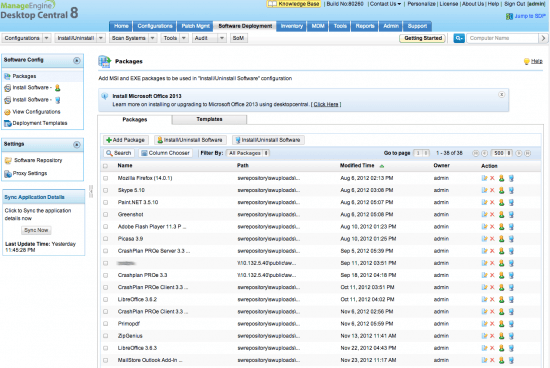Expand the Configurations dropdown arrow
Image resolution: width=550 pixels, height=368 pixels.
tap(47, 38)
